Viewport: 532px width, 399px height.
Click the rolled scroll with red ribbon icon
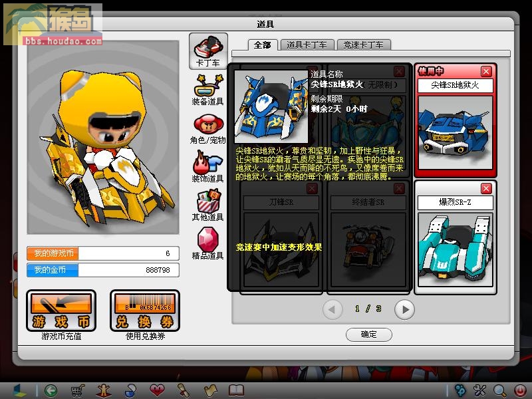(184, 390)
